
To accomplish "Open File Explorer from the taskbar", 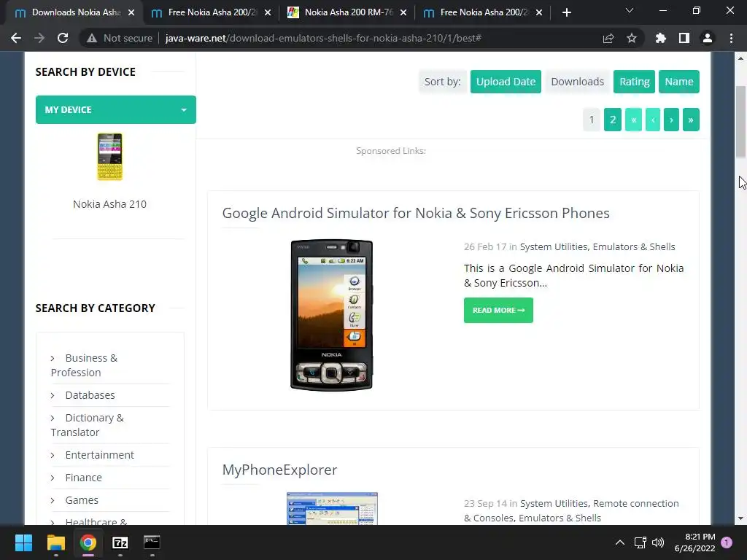I will click(x=55, y=542).
